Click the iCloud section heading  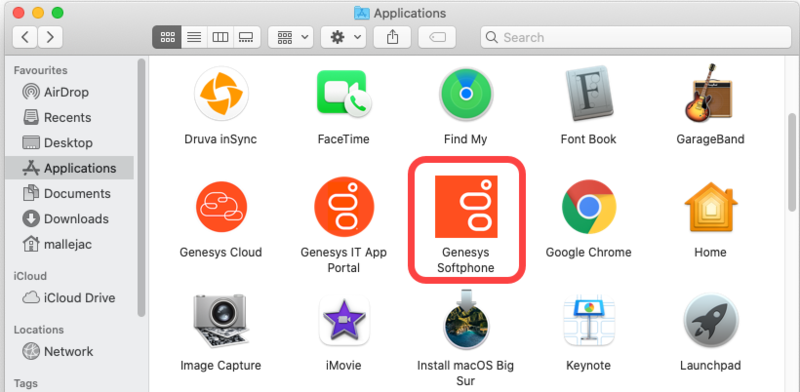pyautogui.click(x=30, y=276)
